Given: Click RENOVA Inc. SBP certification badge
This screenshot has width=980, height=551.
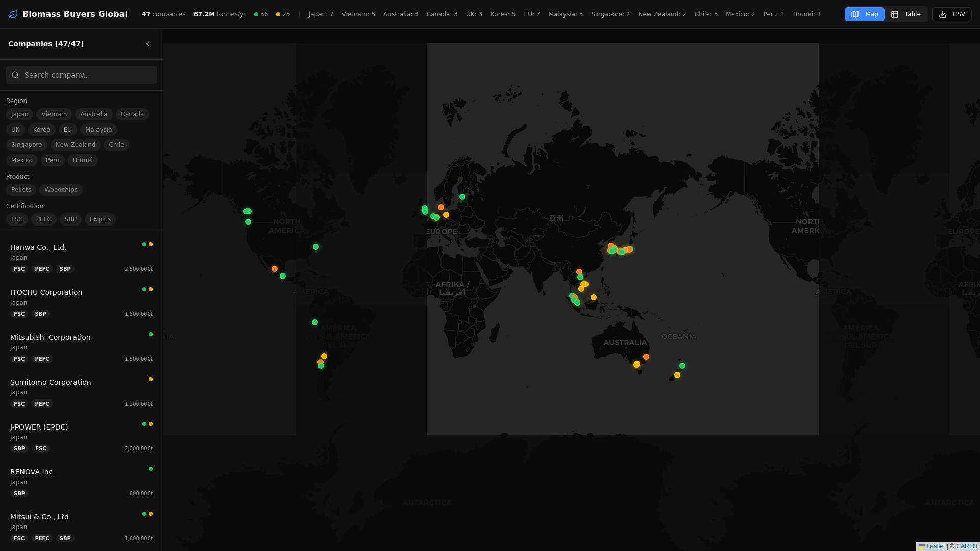Looking at the screenshot, I should [x=19, y=493].
